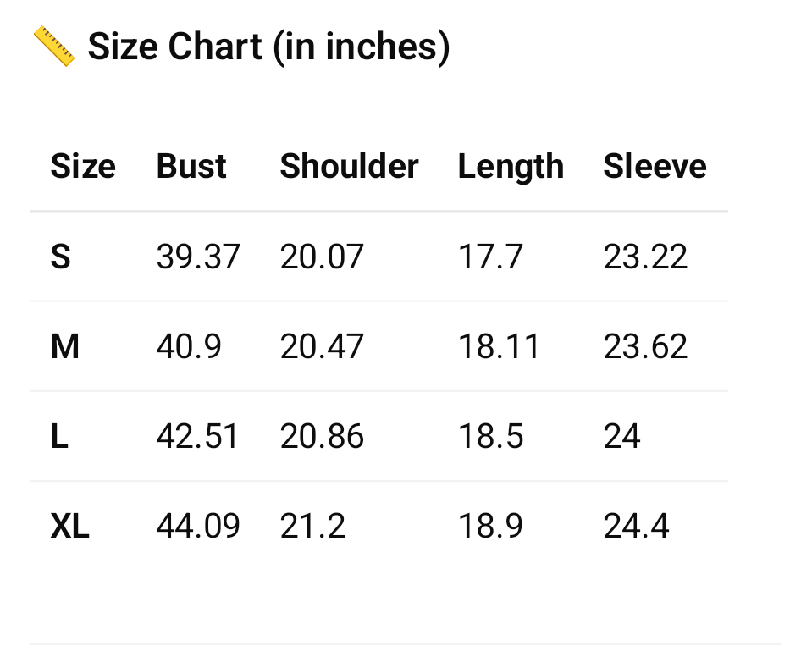Select the Size column header
The image size is (812, 668).
coord(83,166)
